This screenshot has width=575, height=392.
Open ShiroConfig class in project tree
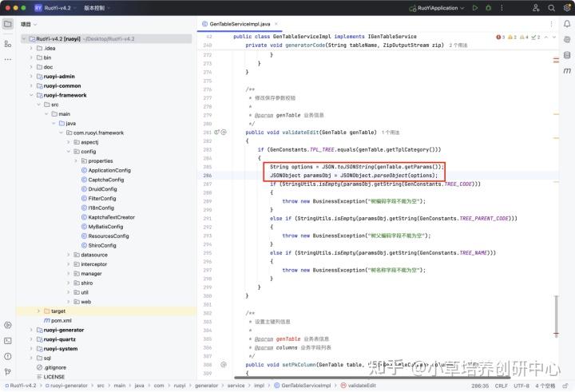[x=101, y=245]
